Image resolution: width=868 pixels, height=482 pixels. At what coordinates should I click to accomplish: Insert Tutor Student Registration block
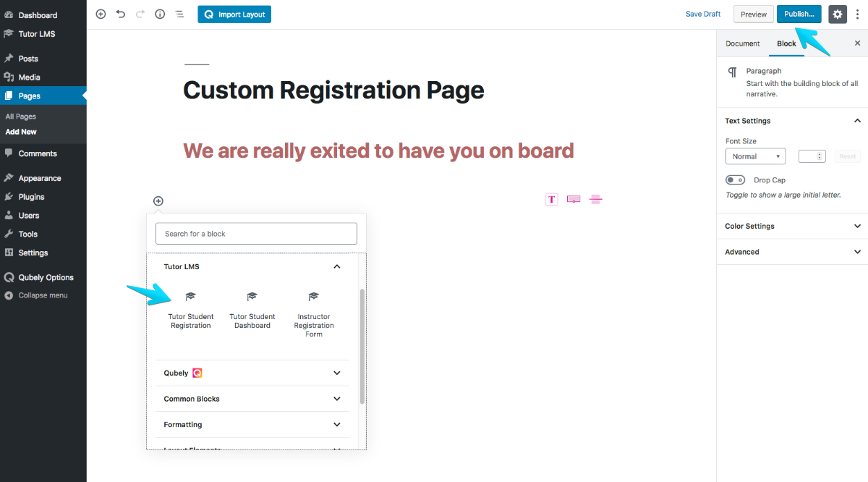coord(191,311)
